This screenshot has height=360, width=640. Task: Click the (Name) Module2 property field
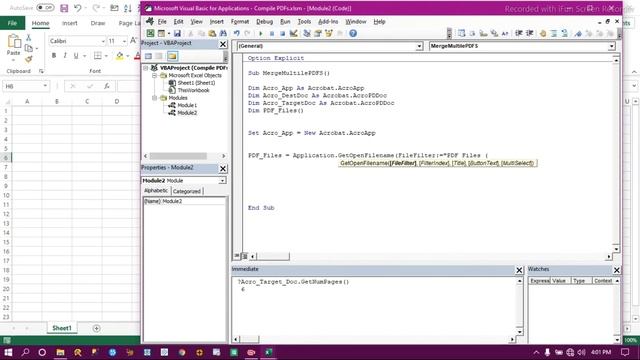[184, 201]
